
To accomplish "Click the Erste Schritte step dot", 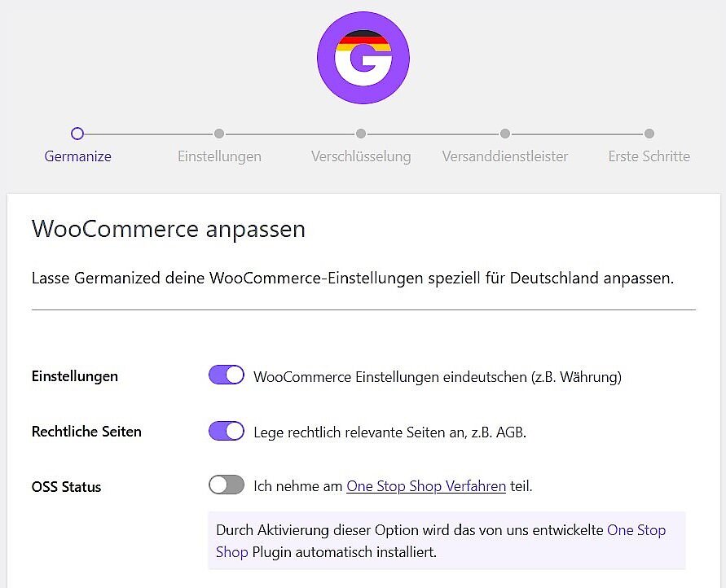I will click(x=649, y=134).
